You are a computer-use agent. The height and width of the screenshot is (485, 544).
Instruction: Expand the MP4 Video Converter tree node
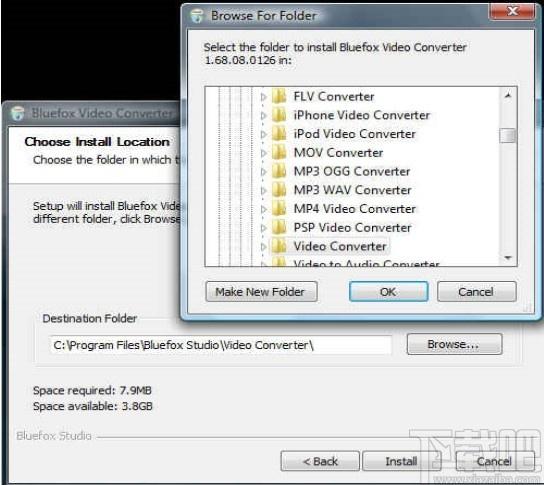click(264, 209)
